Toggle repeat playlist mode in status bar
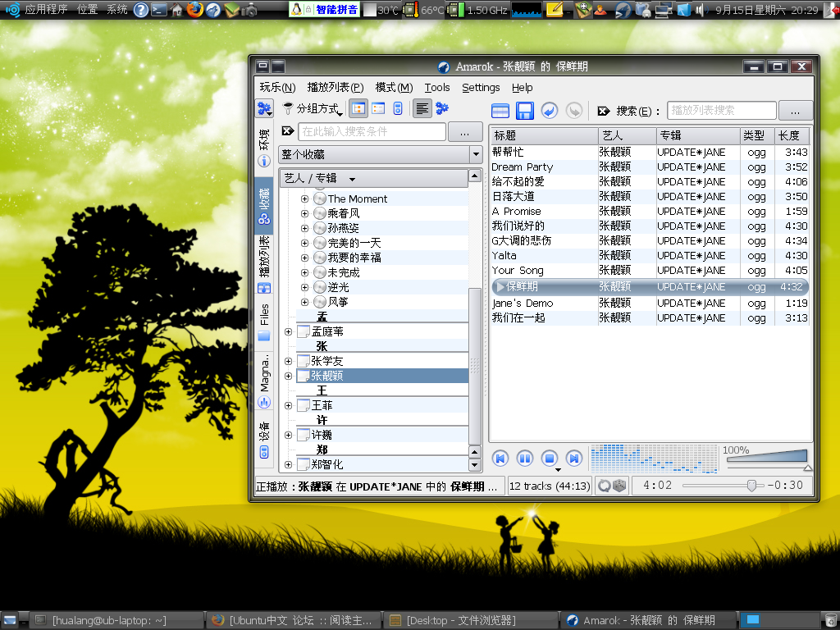The width and height of the screenshot is (840, 630). 605,486
